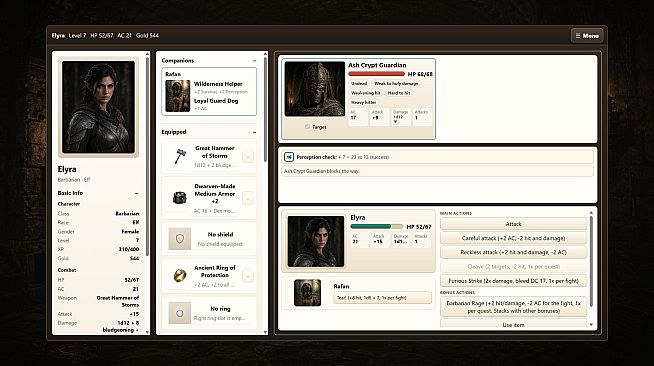Screen dimensions: 654x366
Task: Click scroll-down arrow of equipment panel
Action: 265,332
